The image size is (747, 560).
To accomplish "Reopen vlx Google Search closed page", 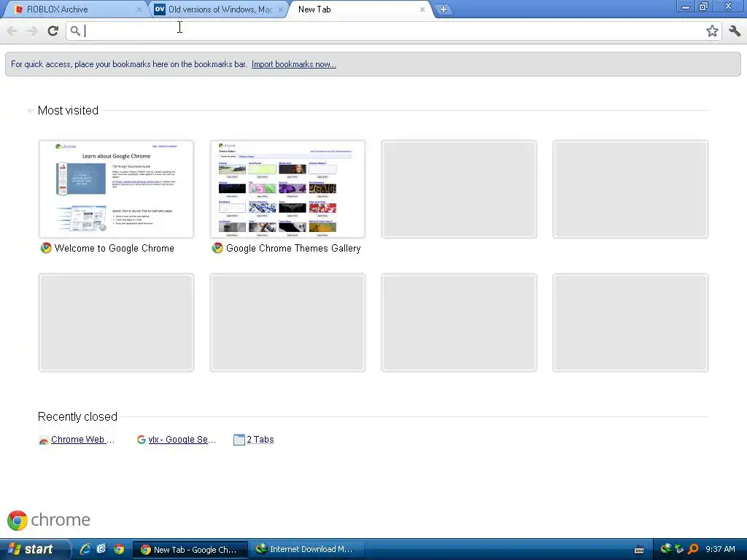I will click(182, 440).
